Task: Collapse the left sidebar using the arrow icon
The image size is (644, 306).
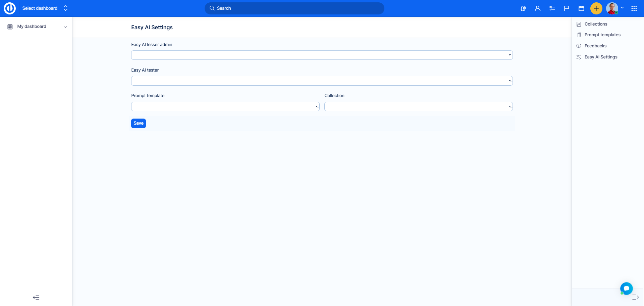Action: click(36, 297)
